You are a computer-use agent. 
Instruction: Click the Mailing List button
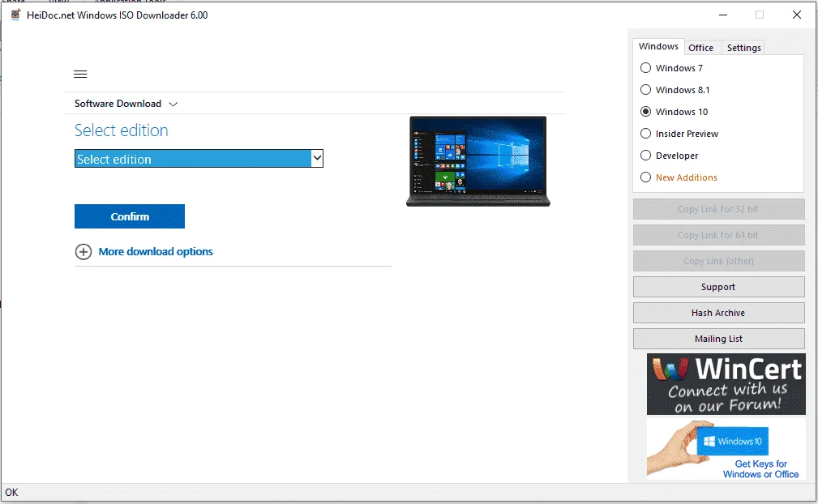[x=719, y=339]
